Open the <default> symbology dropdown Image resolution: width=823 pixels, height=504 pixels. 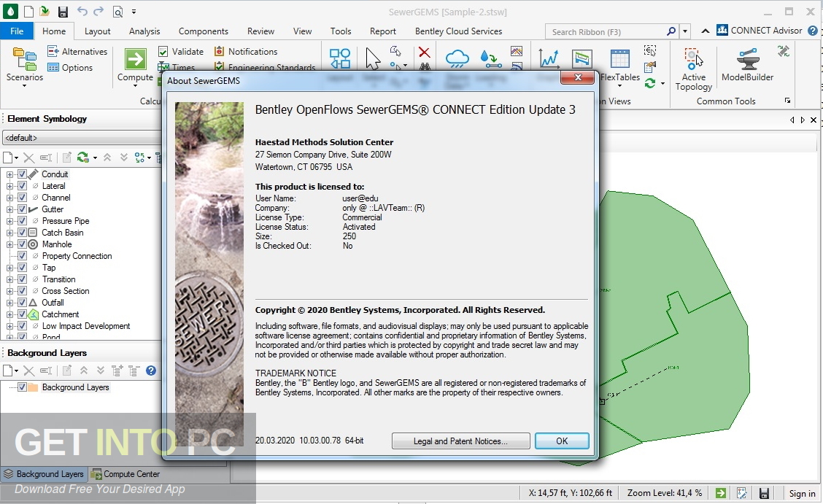[82, 138]
